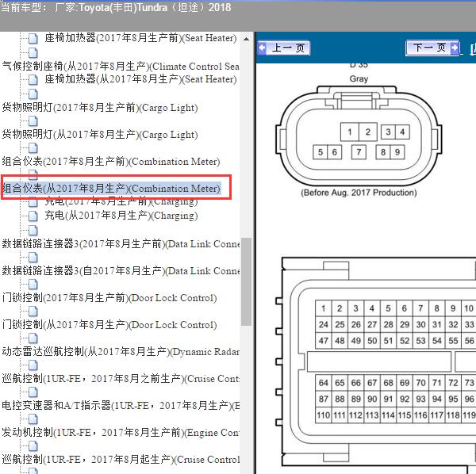Click document icon for 发动机控制(1UR-FE) Engine Control
476x474 pixels.
33,419
